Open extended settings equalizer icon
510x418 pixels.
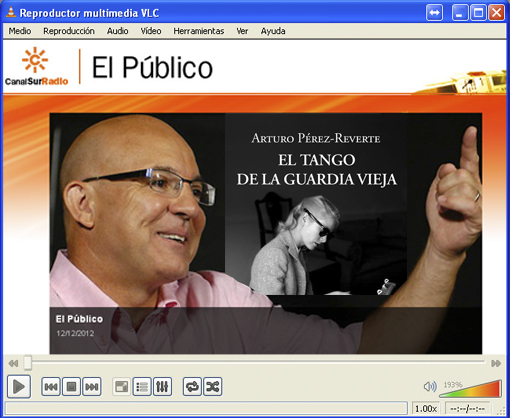point(162,387)
